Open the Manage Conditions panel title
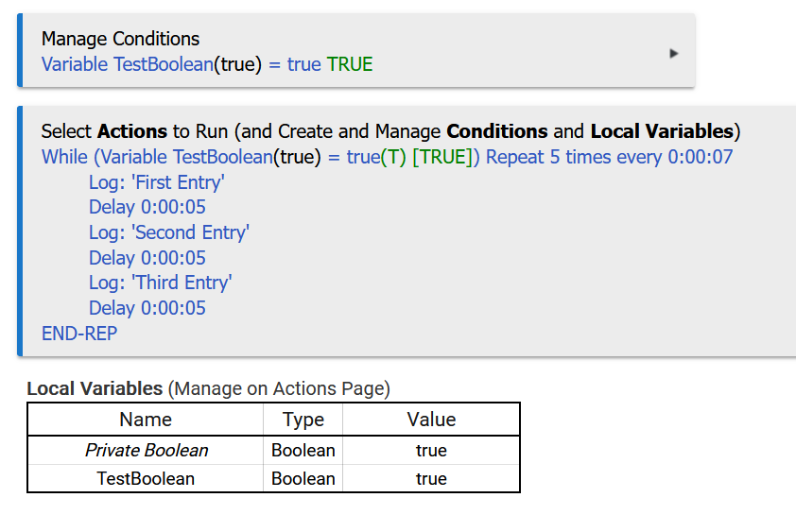Viewport: 796px width, 532px height. click(120, 39)
